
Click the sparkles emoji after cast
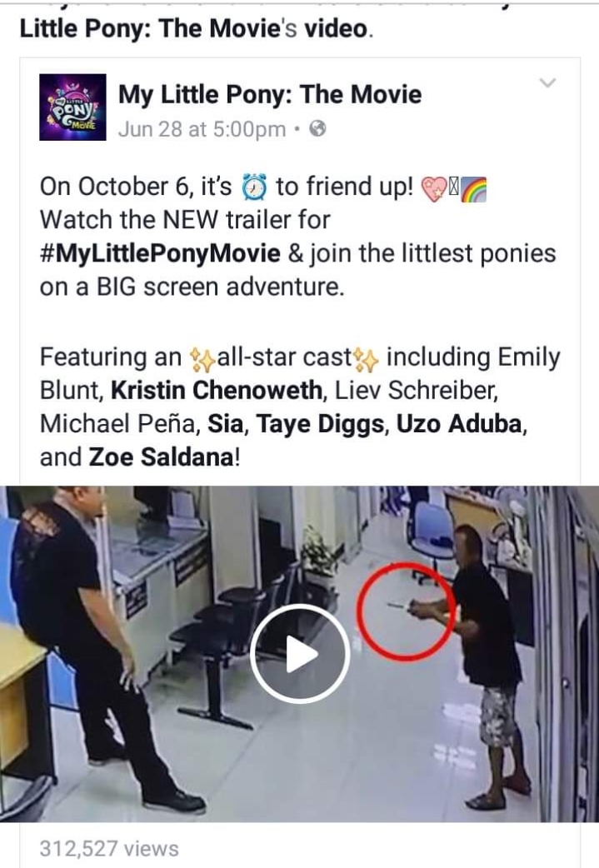[367, 359]
